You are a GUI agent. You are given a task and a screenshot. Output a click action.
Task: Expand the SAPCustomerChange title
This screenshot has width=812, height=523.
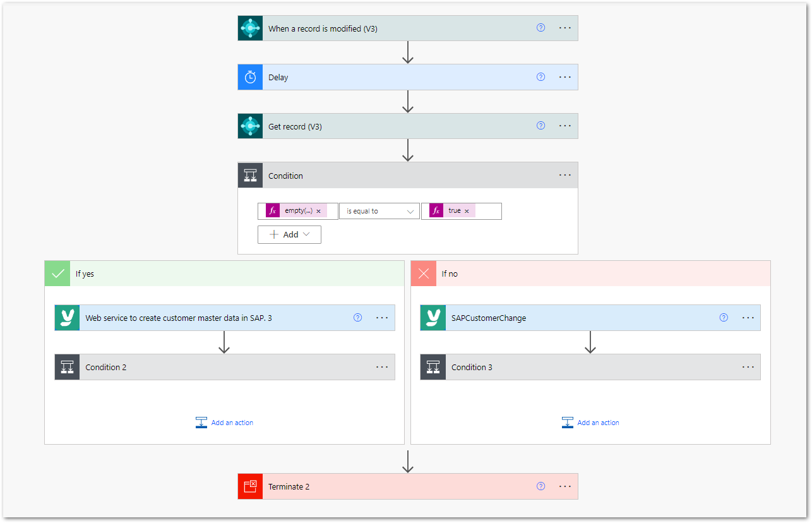pos(489,318)
